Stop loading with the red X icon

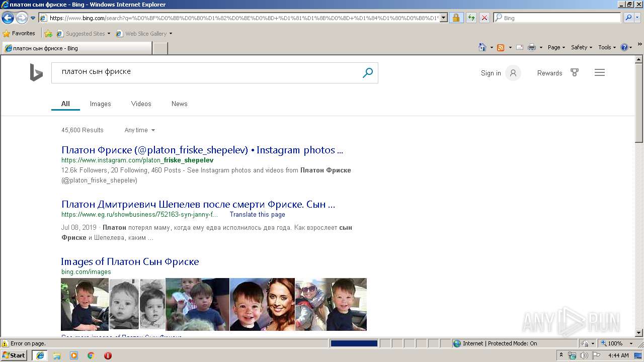(484, 18)
